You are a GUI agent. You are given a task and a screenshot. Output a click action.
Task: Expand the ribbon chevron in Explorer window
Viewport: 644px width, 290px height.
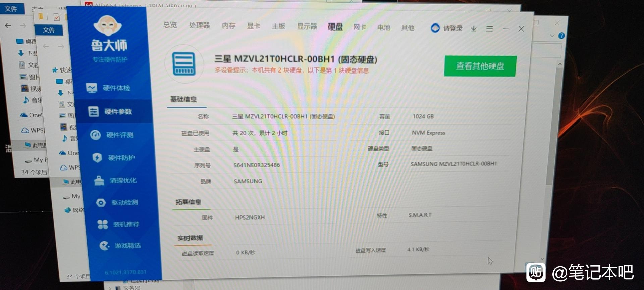[x=552, y=36]
